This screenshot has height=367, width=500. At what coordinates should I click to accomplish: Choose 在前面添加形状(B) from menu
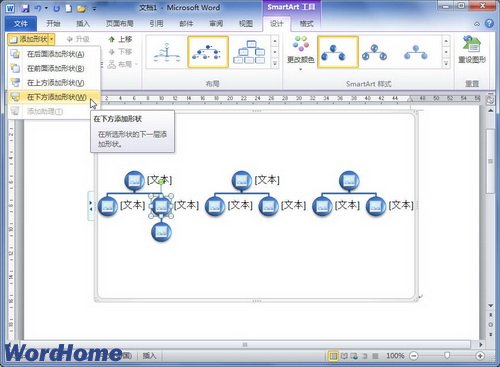pyautogui.click(x=54, y=68)
